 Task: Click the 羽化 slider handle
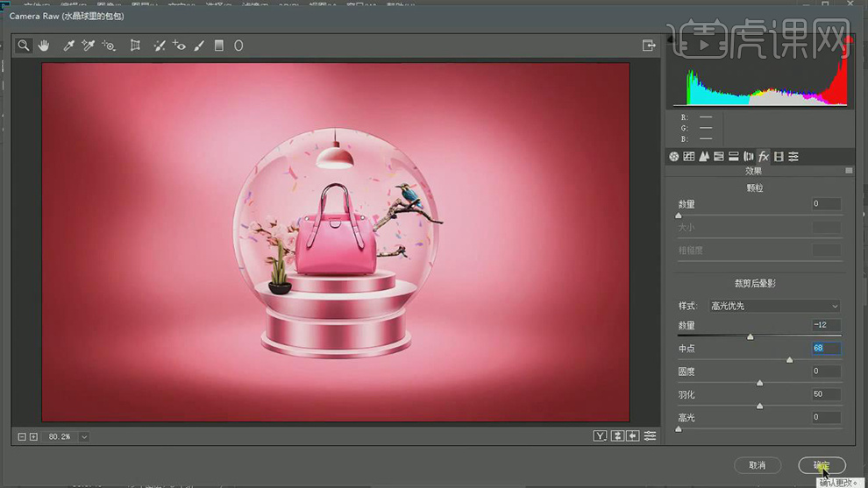[759, 407]
